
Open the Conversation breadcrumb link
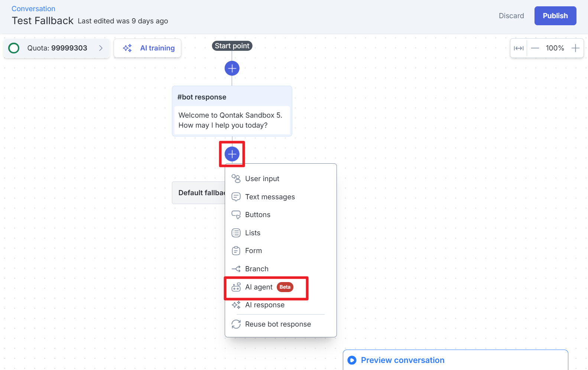point(33,9)
